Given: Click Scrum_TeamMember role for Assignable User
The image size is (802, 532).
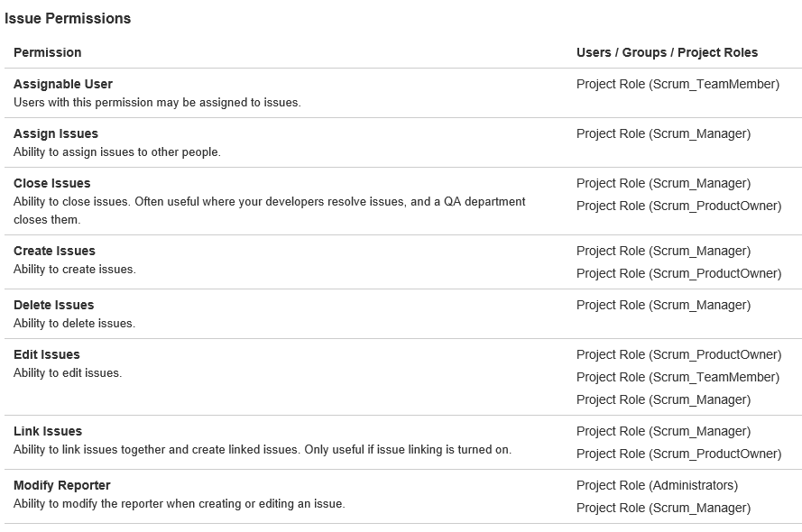Looking at the screenshot, I should [x=678, y=84].
